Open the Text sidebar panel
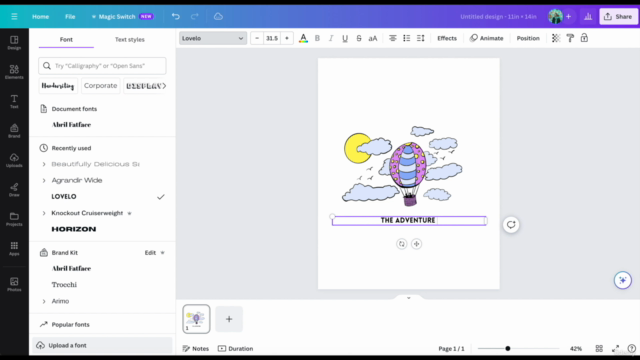 [14, 101]
